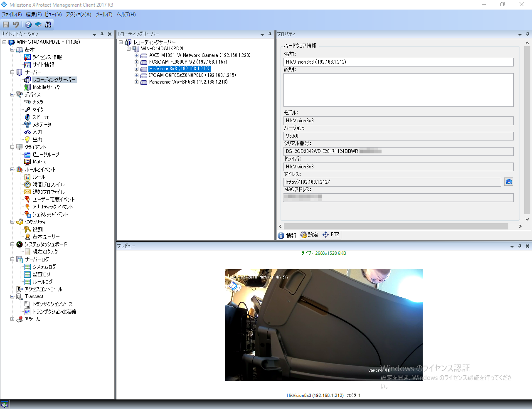Select トランザクションの定義 tree item

pos(54,311)
